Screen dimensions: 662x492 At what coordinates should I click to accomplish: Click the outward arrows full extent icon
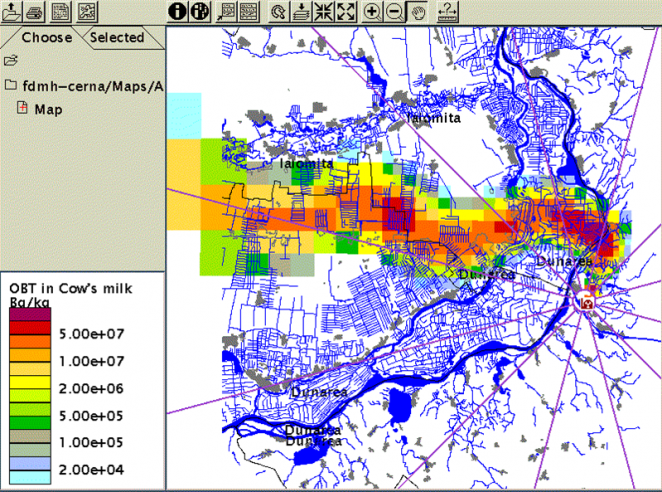[346, 12]
